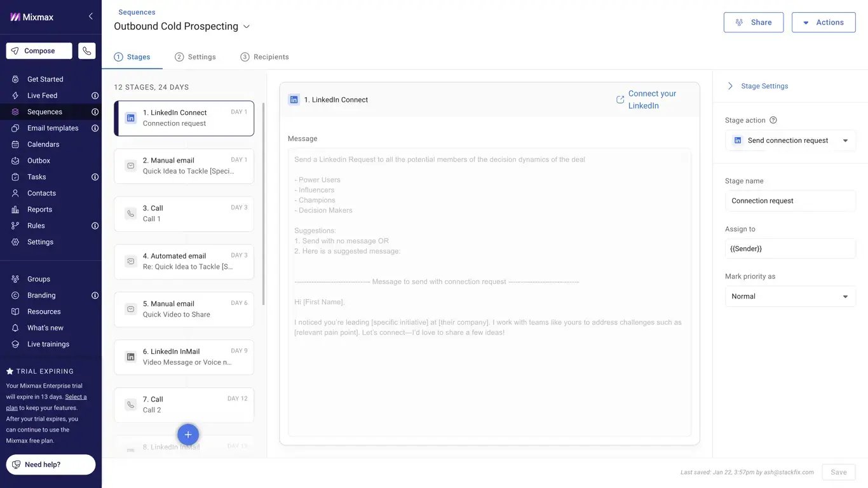This screenshot has width=868, height=488.
Task: Select stage 7 Call 2 card
Action: pyautogui.click(x=184, y=405)
